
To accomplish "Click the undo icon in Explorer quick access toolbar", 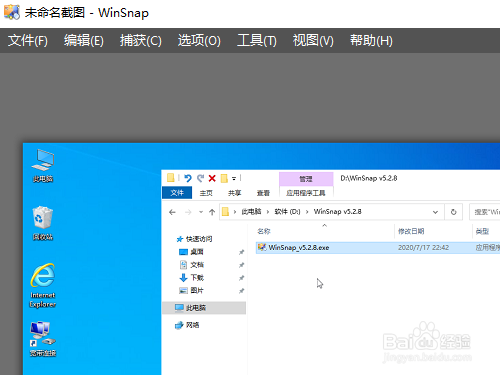I will coord(188,178).
